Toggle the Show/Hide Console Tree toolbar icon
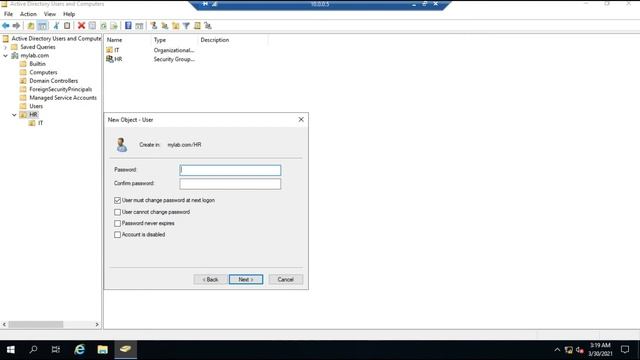The width and height of the screenshot is (640, 360). click(x=42, y=26)
